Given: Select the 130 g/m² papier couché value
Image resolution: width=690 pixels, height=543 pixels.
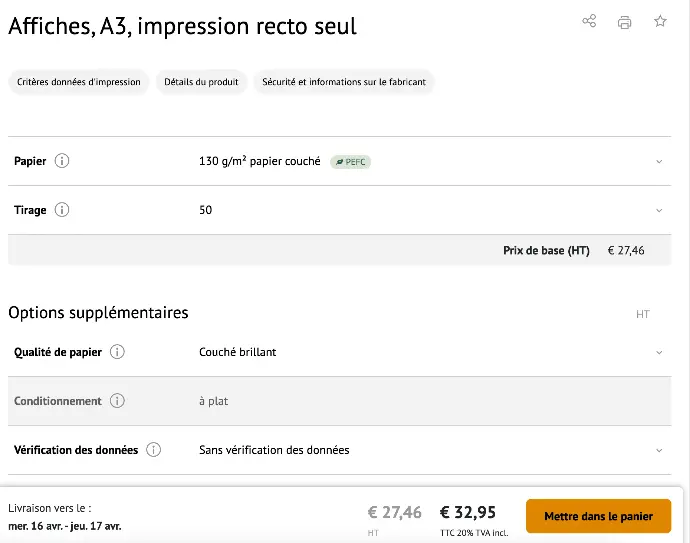Looking at the screenshot, I should coord(260,161).
